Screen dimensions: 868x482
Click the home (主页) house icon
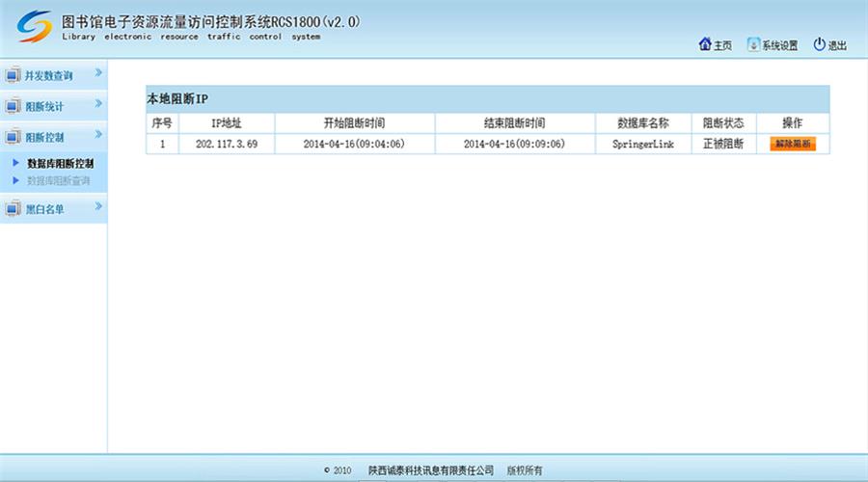tap(704, 44)
